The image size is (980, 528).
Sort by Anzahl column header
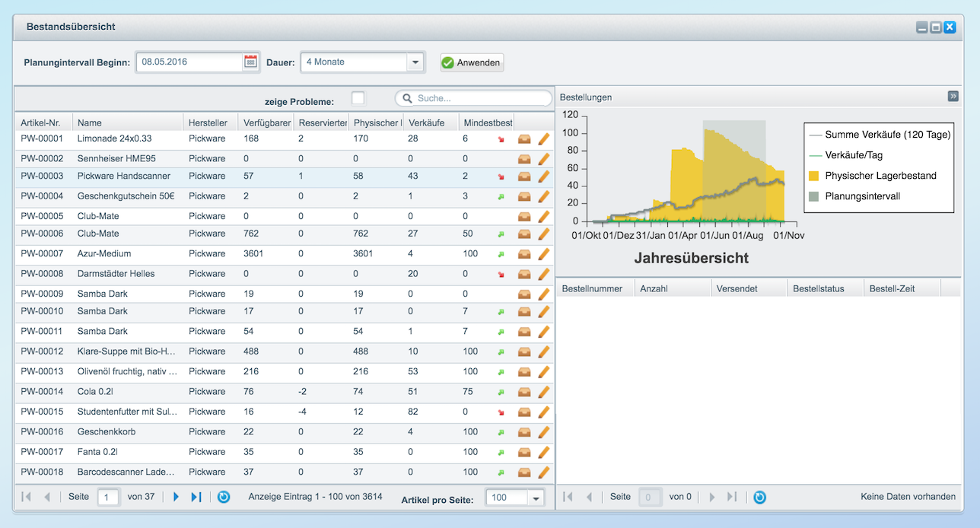[673, 288]
